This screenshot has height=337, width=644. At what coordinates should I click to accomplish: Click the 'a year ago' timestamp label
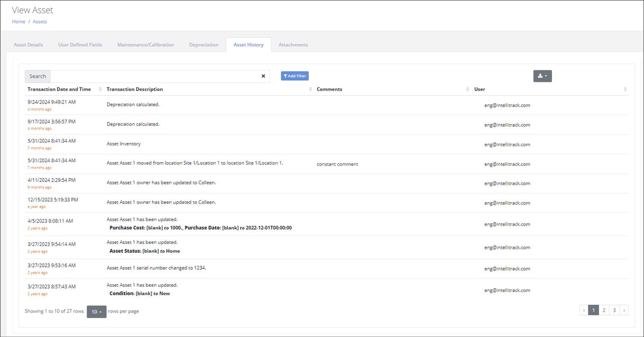coord(36,207)
